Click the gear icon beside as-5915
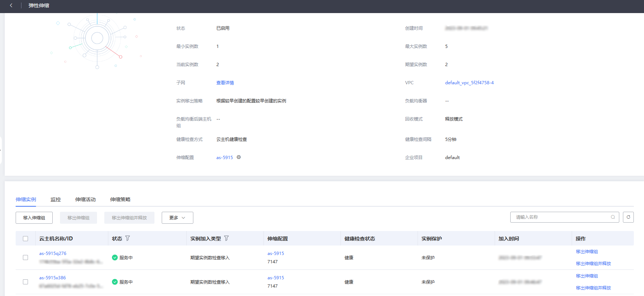This screenshot has height=296, width=644. pyautogui.click(x=239, y=157)
